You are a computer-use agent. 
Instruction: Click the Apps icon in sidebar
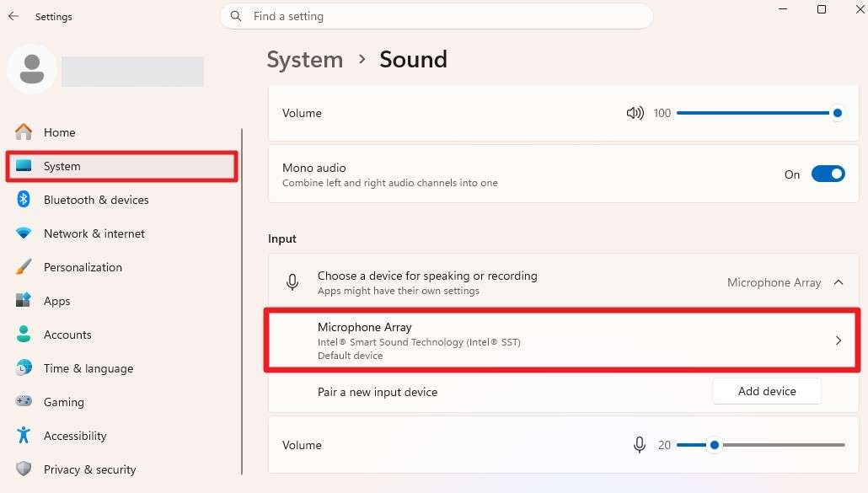pos(24,301)
